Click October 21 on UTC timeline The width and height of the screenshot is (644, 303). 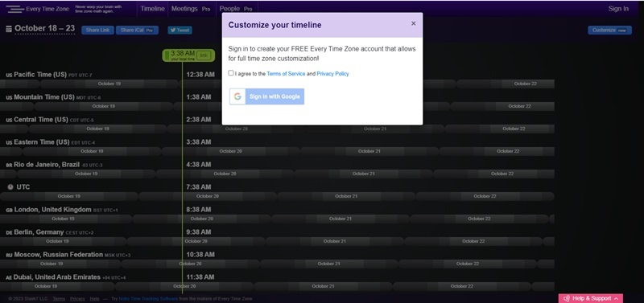(346, 196)
